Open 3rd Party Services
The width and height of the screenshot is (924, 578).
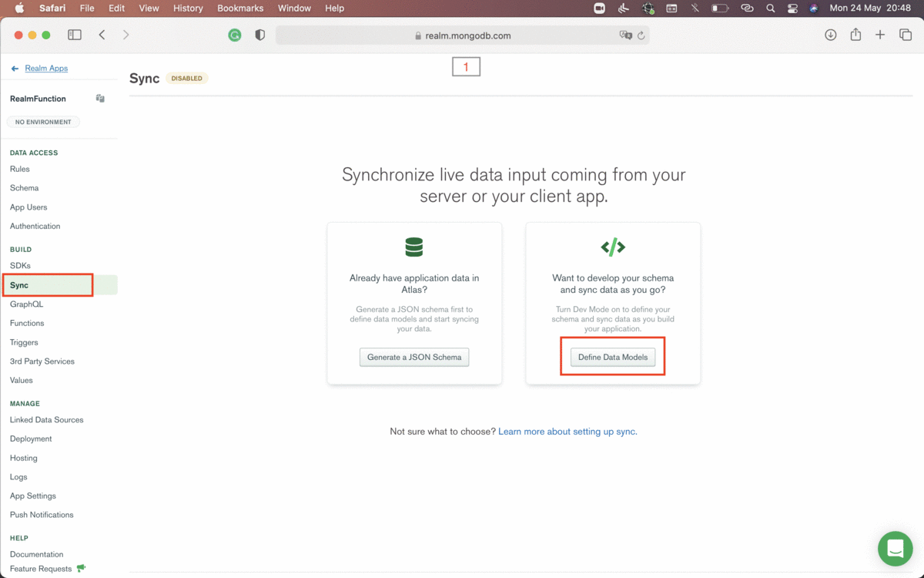pyautogui.click(x=42, y=361)
